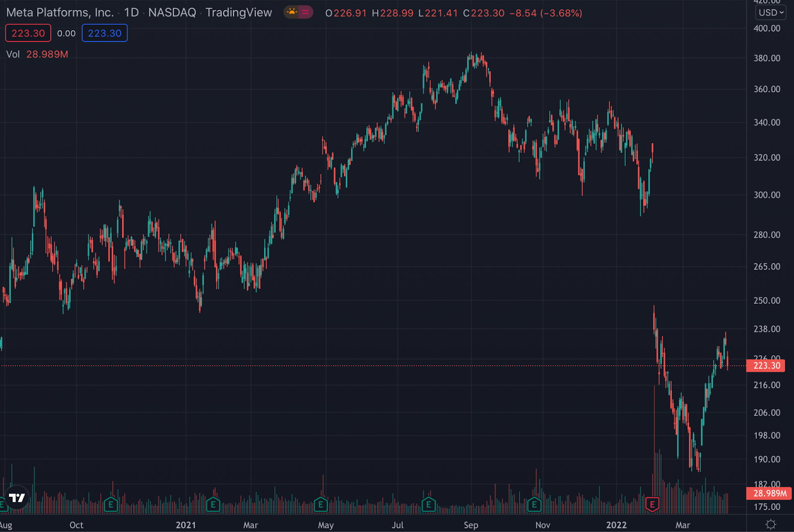Click the low value 221.41
The width and height of the screenshot is (794, 532).
click(x=441, y=13)
